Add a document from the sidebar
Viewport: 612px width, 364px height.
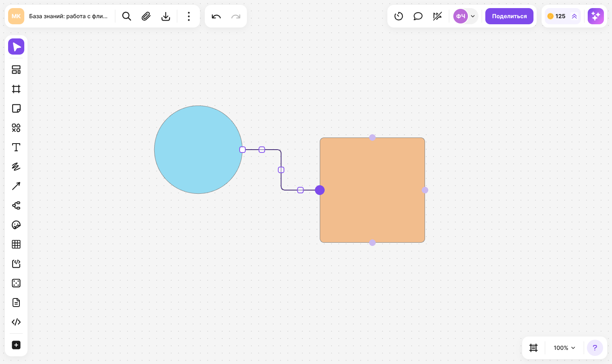[x=16, y=303]
